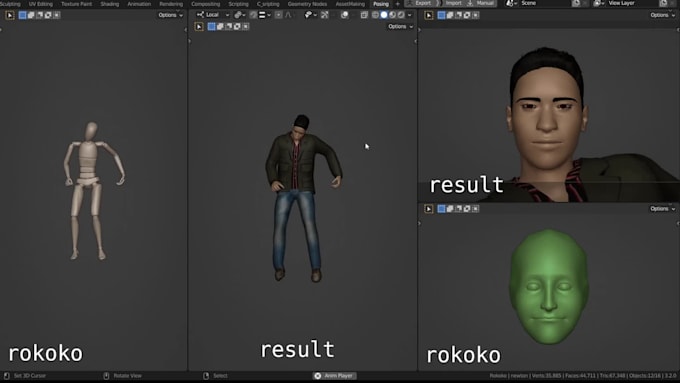
Task: Open object types visibility dropdown
Action: 310,15
